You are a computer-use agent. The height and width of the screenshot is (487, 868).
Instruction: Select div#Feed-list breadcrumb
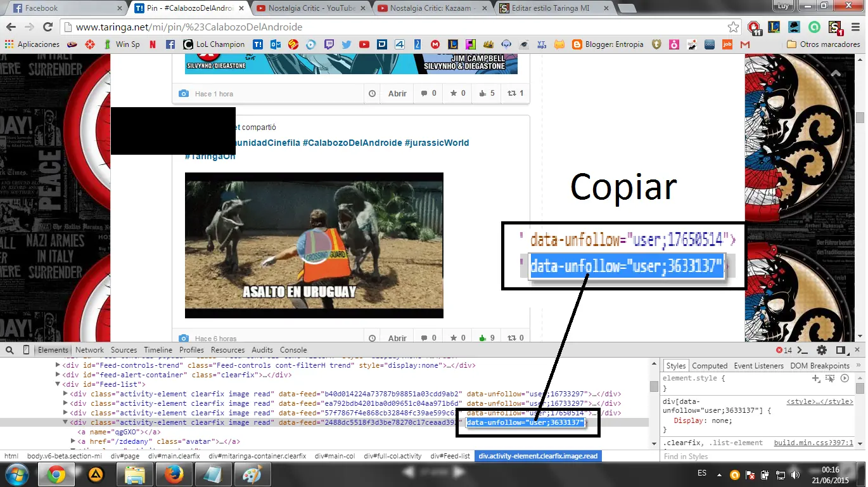tap(450, 456)
